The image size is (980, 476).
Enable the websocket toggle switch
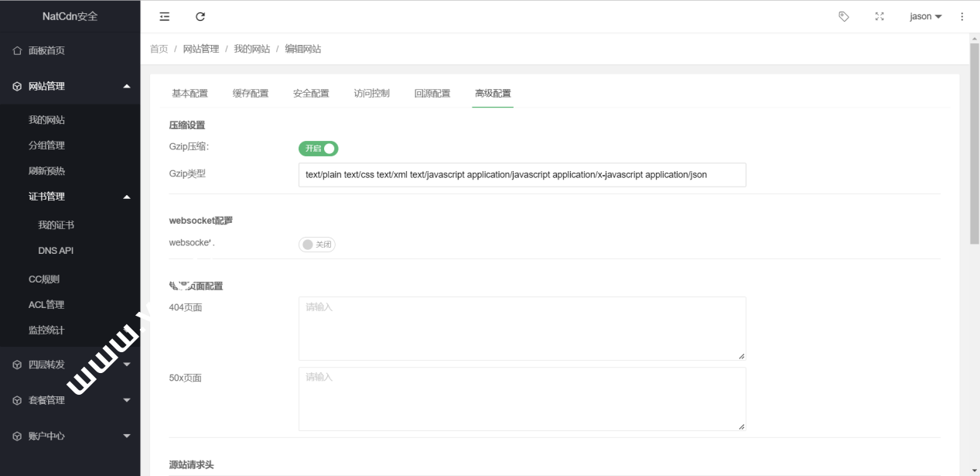[x=317, y=245]
